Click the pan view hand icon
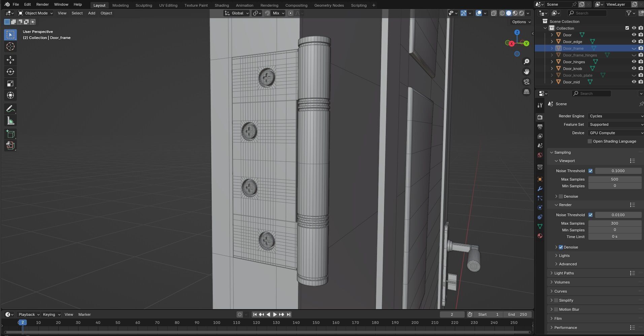Image resolution: width=644 pixels, height=336 pixels. [527, 72]
